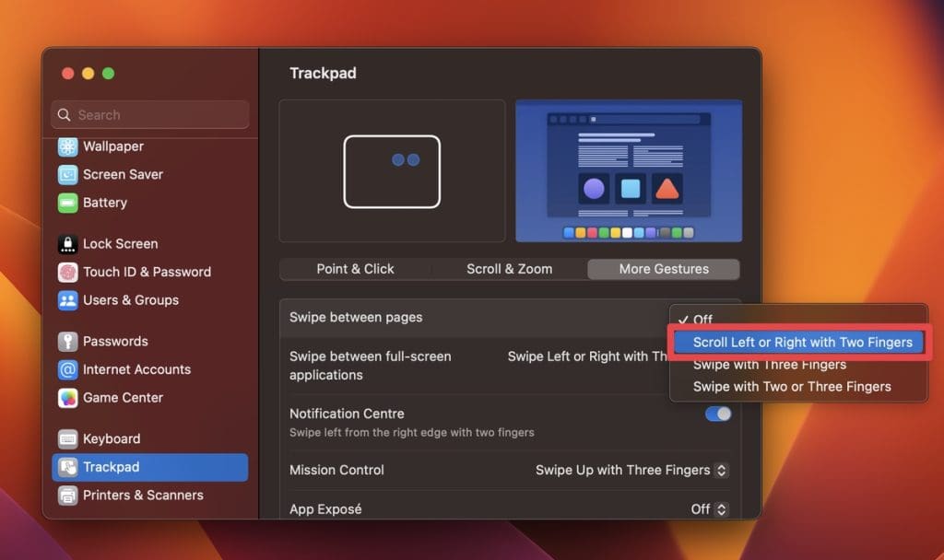Click the green Battery icon
This screenshot has width=944, height=560.
point(67,203)
